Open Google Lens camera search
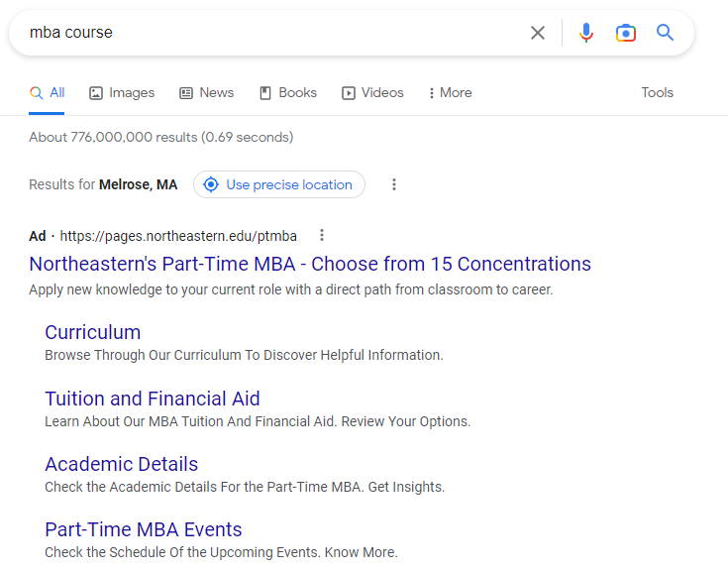728x572 pixels. click(626, 33)
